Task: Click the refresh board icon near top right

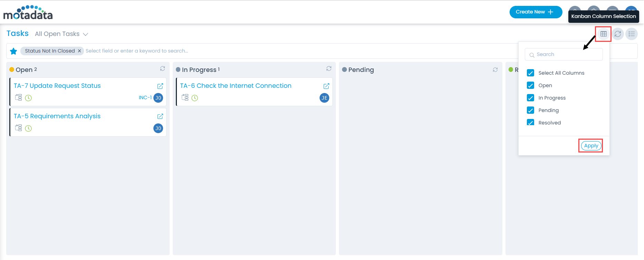Action: (618, 34)
